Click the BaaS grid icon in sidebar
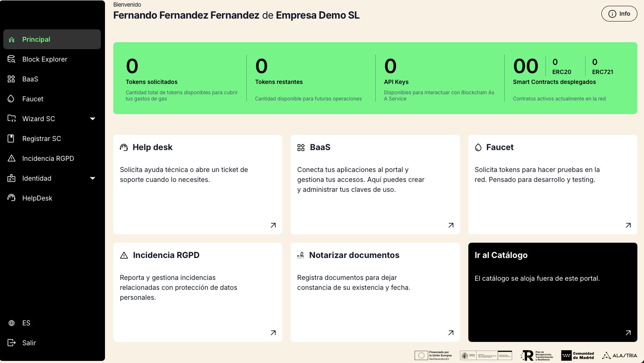This screenshot has width=644, height=363. 11,79
